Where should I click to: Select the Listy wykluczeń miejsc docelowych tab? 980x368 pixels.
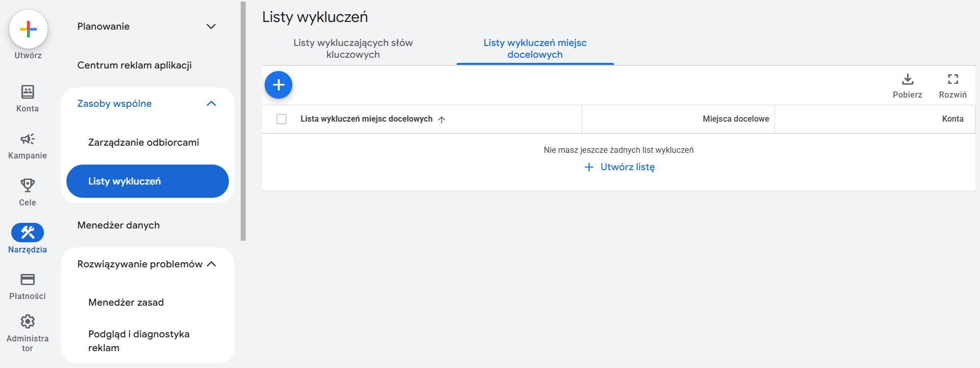click(x=534, y=49)
